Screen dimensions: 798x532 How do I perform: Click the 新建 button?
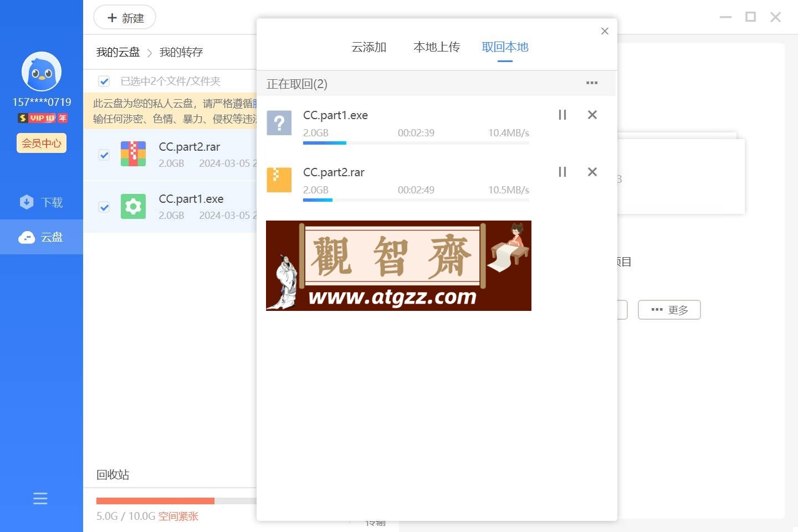pos(125,18)
